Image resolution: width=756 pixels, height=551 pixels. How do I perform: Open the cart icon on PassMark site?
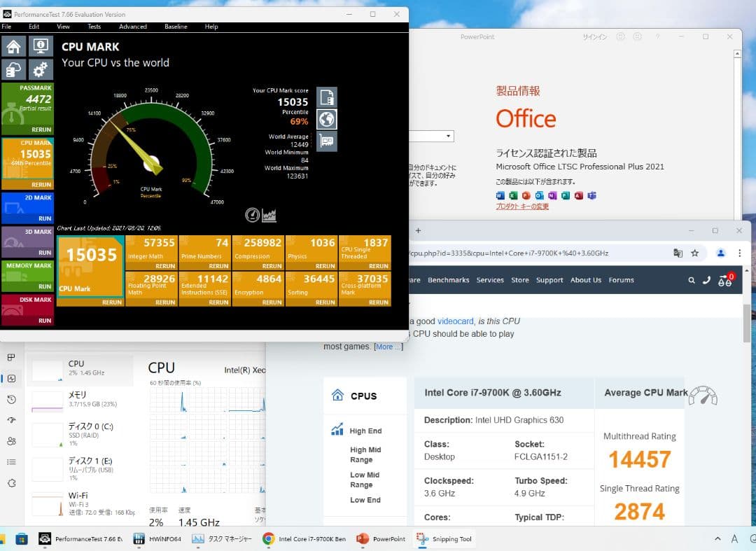pyautogui.click(x=725, y=279)
